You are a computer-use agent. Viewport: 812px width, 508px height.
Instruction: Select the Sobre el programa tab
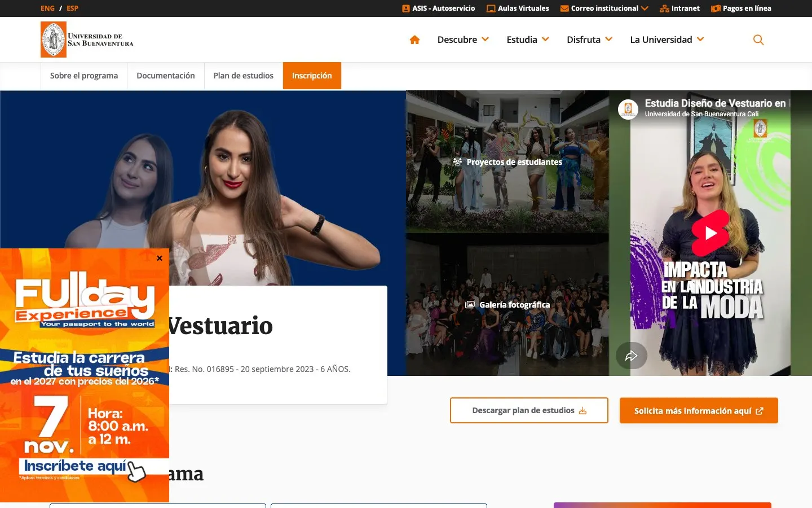point(84,76)
